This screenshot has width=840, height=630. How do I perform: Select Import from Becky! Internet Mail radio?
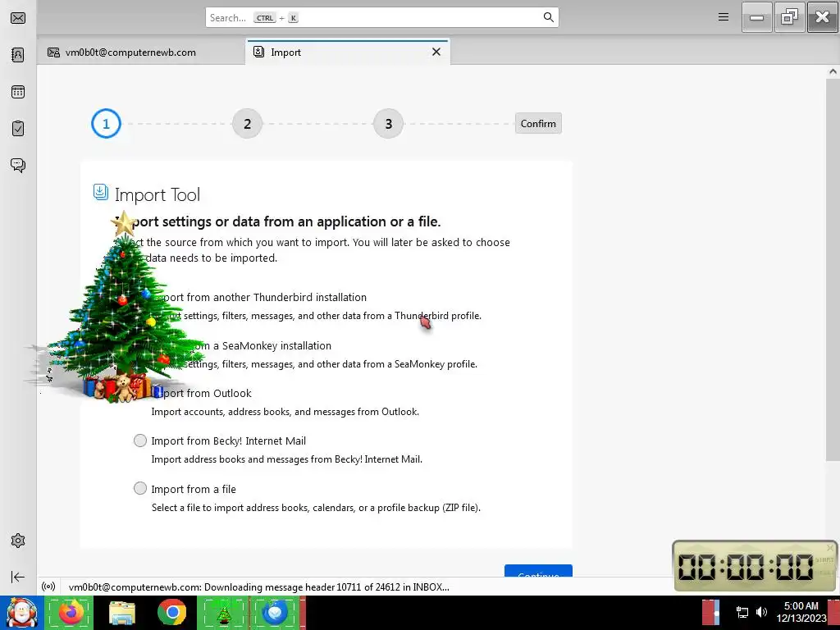[x=139, y=441]
